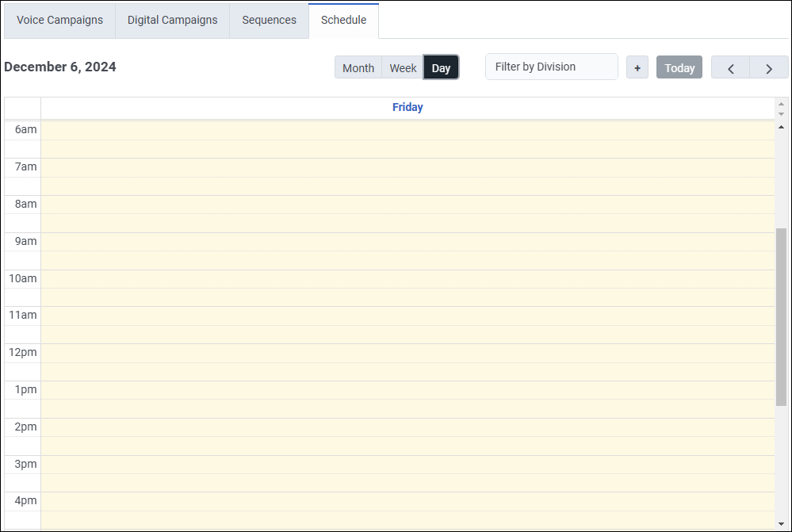
Task: Go to the Sequences tab
Action: coord(269,20)
